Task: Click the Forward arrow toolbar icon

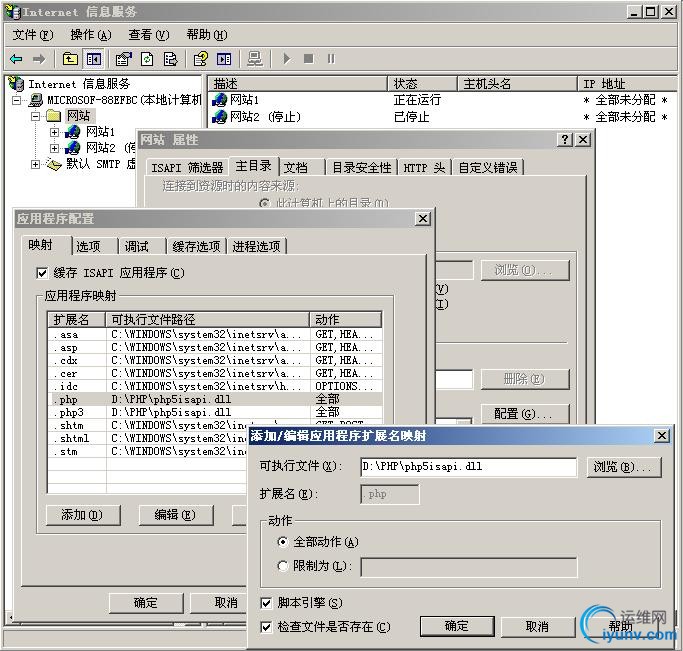Action: [39, 59]
